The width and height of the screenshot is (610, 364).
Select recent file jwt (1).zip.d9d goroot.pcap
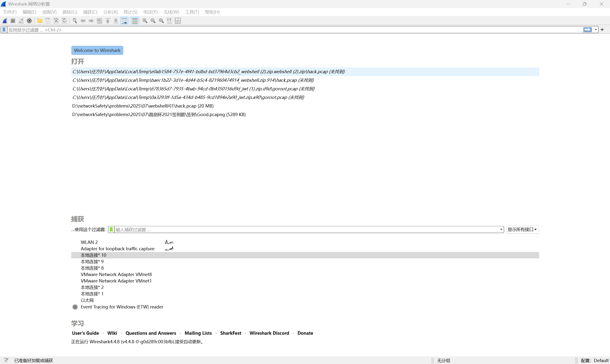pos(305,89)
